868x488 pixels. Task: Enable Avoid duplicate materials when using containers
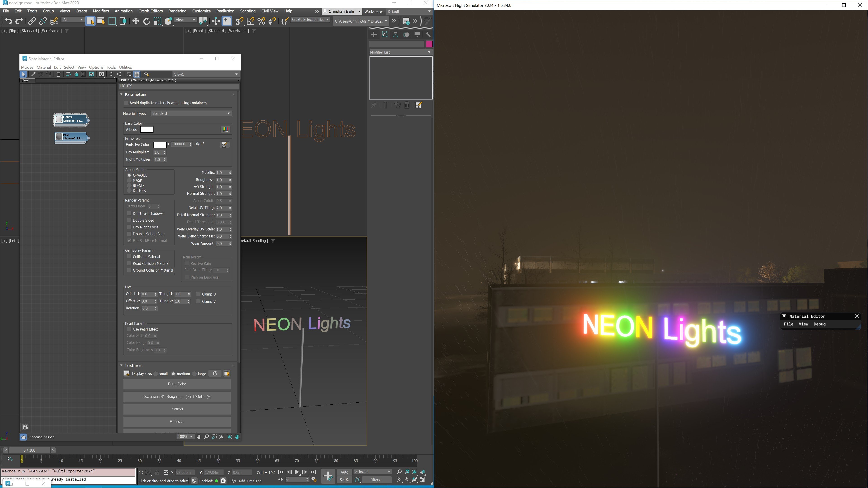click(126, 103)
